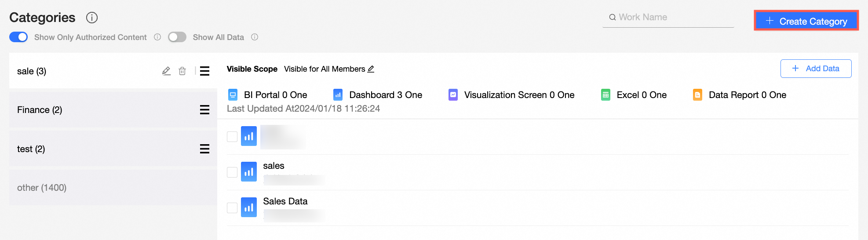Open the Sales Data dashboard entry
Screen dimensions: 868x240
point(285,201)
